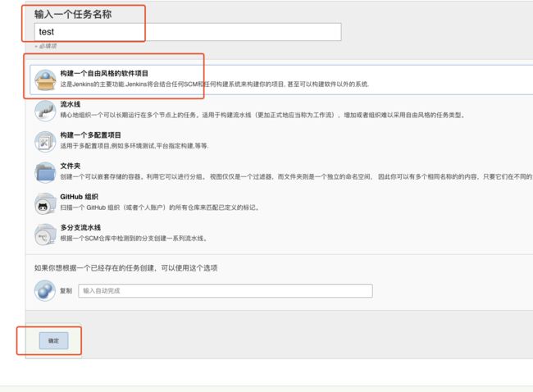533x392 pixels.
Task: Select the Freestyle software project box icon
Action: 45,80
